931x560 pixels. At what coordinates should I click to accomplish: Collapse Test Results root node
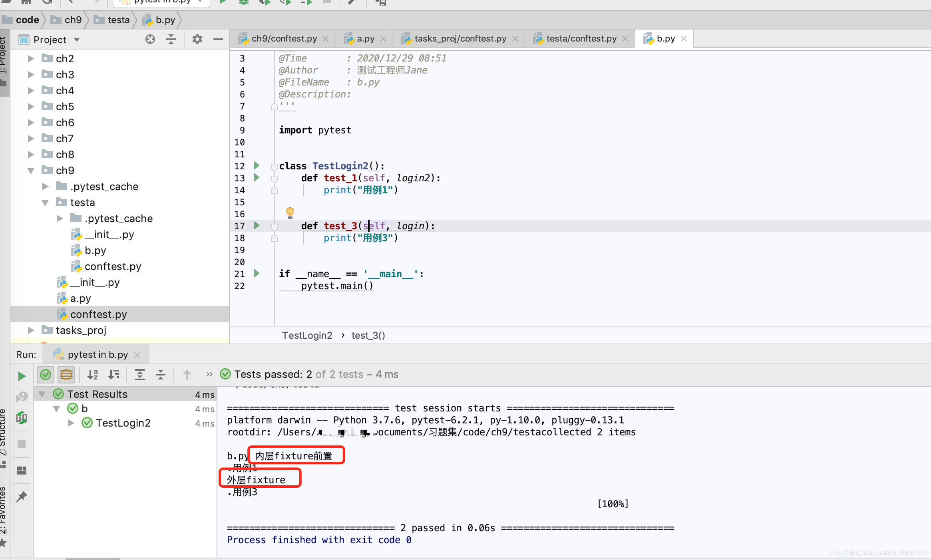[x=42, y=394]
